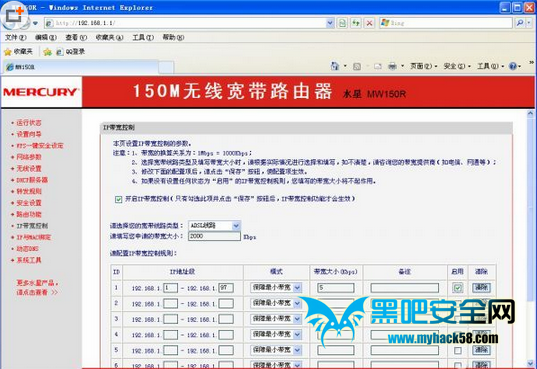Toggle the 启用 checkbox for rule 1
The width and height of the screenshot is (537, 369).
[458, 287]
